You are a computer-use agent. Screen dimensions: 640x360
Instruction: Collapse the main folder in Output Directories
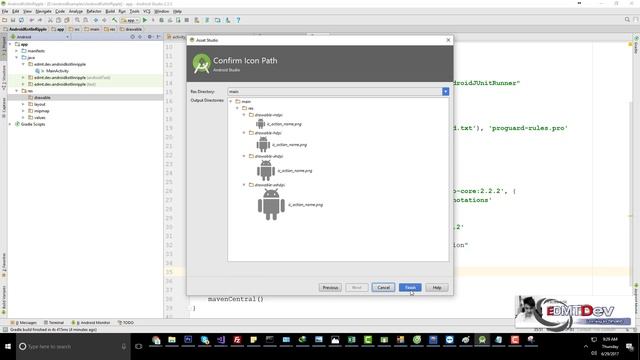click(x=231, y=101)
